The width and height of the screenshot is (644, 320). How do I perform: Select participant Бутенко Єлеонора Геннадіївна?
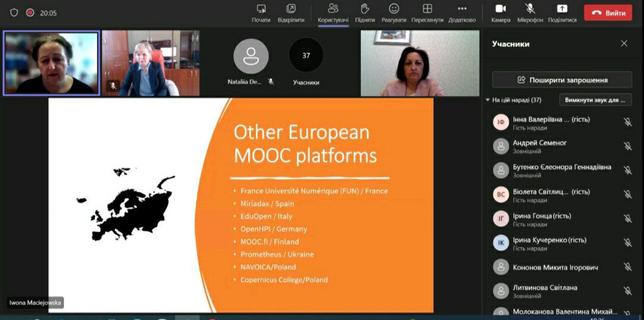tap(562, 171)
